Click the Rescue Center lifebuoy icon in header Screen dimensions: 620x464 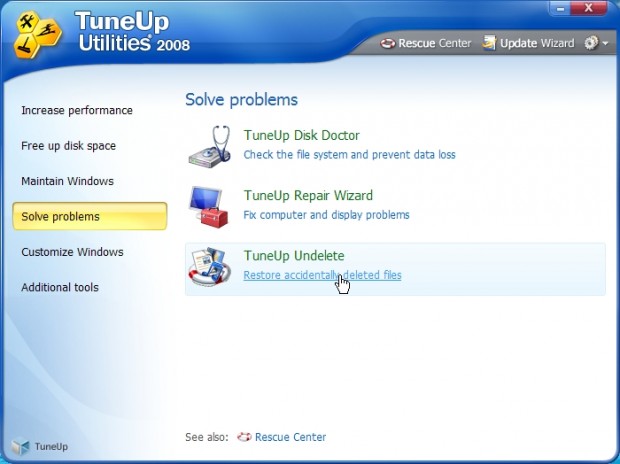pyautogui.click(x=388, y=43)
